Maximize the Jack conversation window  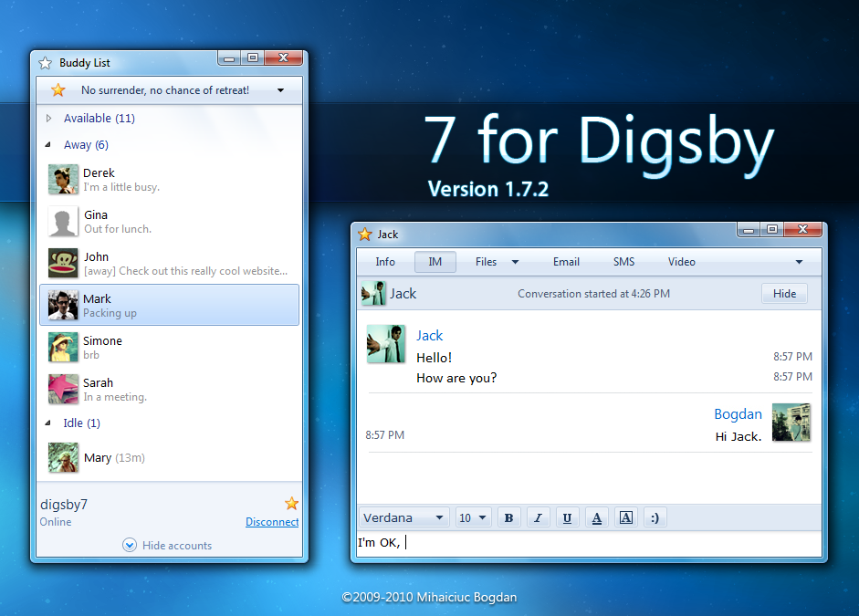772,229
